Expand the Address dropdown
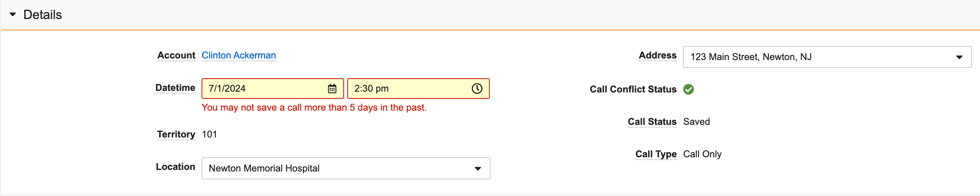The height and width of the screenshot is (196, 980). [959, 57]
